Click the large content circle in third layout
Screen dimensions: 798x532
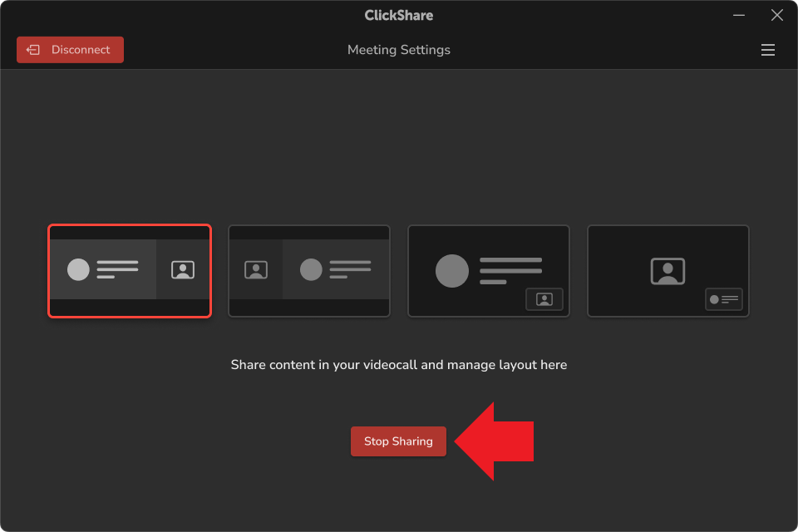click(452, 271)
